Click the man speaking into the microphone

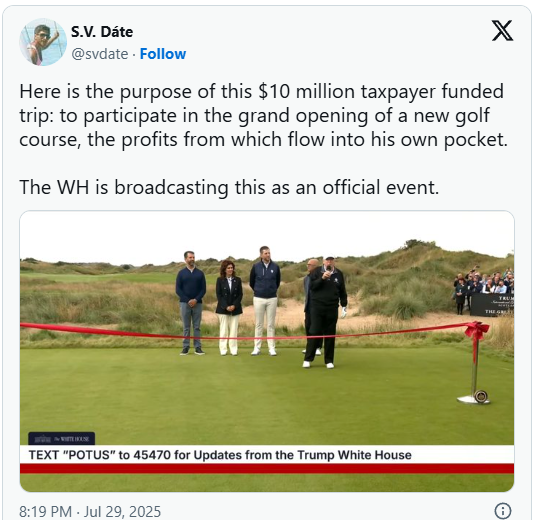[x=326, y=312]
